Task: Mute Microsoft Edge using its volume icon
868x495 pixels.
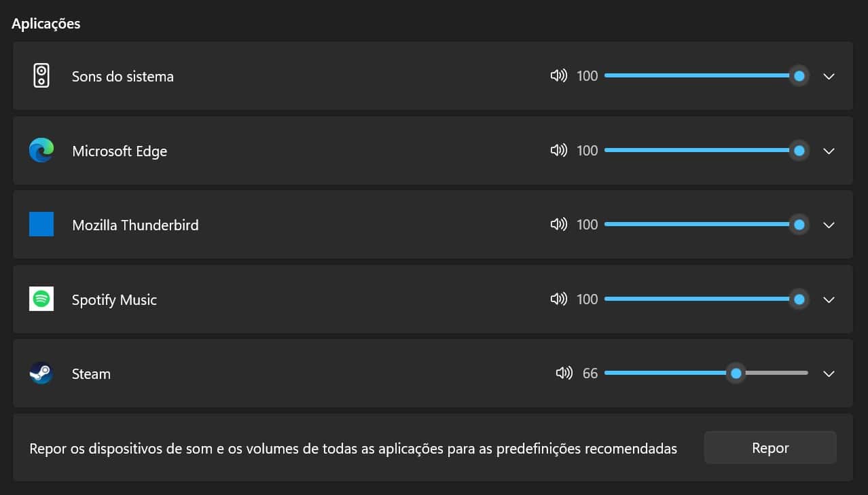Action: (x=558, y=150)
